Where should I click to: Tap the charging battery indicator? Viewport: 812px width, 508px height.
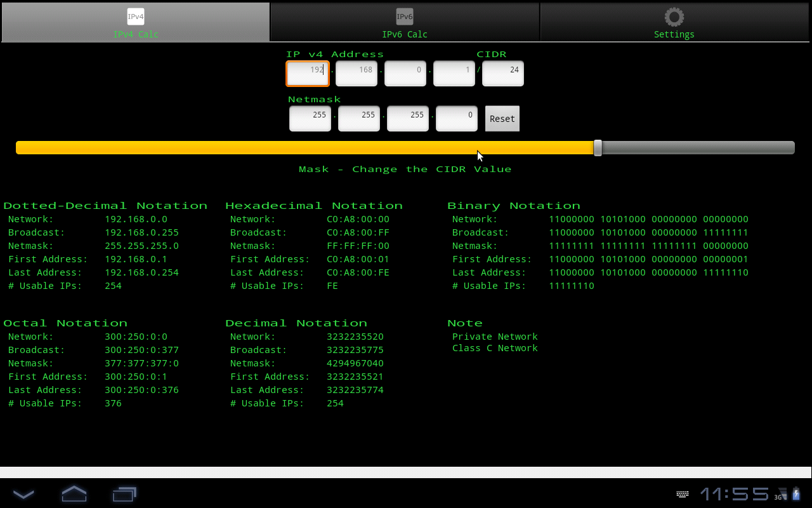tap(796, 493)
